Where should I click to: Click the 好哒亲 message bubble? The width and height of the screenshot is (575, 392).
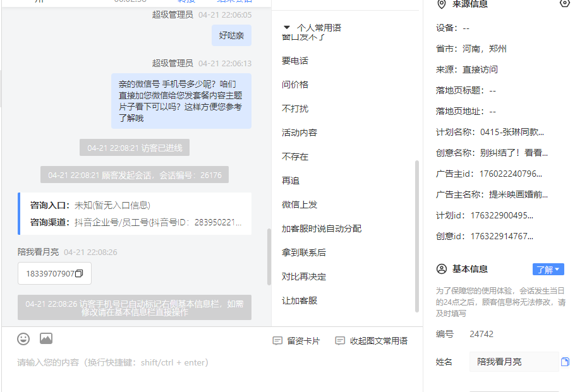click(231, 35)
